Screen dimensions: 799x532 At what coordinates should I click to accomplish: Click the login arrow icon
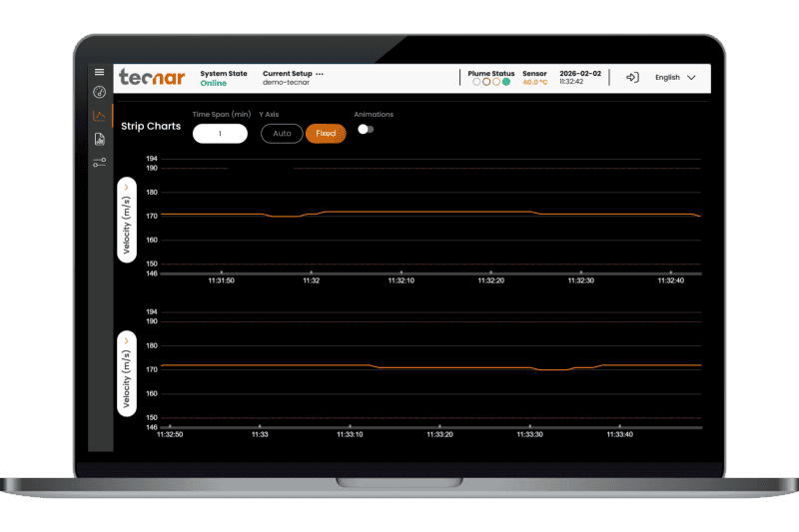pos(632,77)
